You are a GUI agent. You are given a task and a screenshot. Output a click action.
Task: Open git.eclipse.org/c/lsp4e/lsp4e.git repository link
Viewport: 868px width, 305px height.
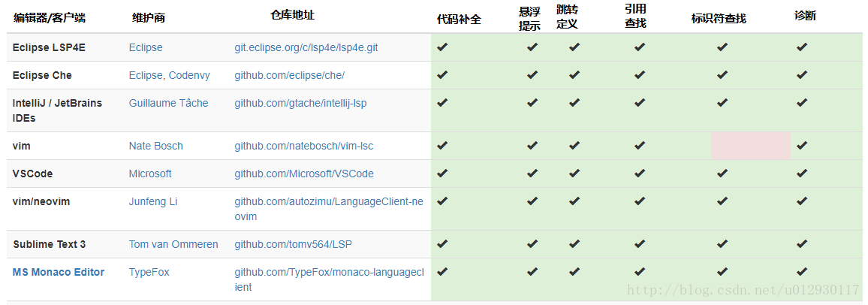pyautogui.click(x=306, y=47)
